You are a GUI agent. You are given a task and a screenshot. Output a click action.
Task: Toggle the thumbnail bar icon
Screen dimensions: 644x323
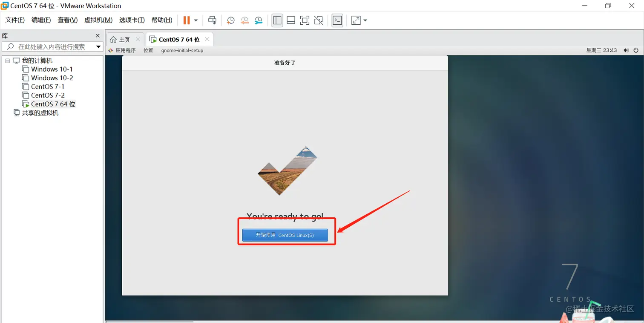point(291,20)
